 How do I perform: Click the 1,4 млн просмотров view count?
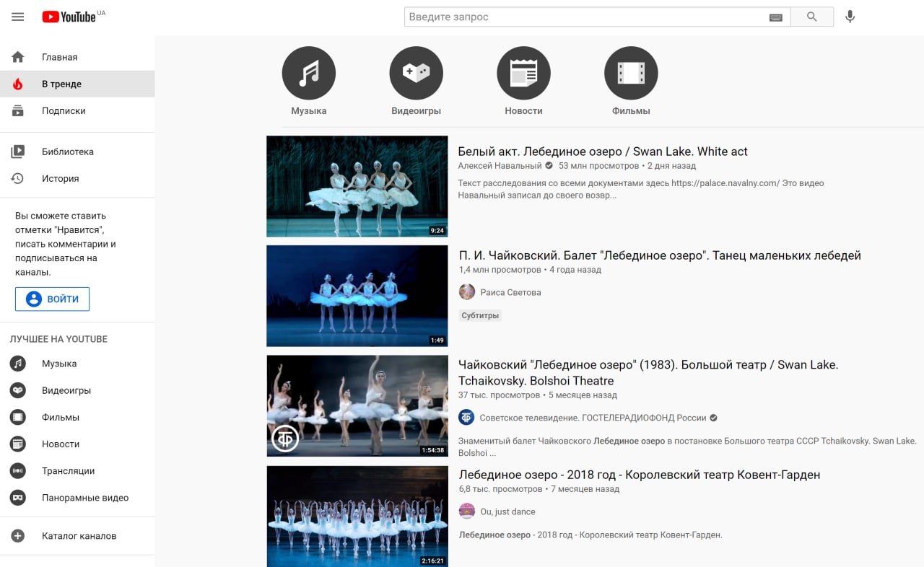click(500, 270)
